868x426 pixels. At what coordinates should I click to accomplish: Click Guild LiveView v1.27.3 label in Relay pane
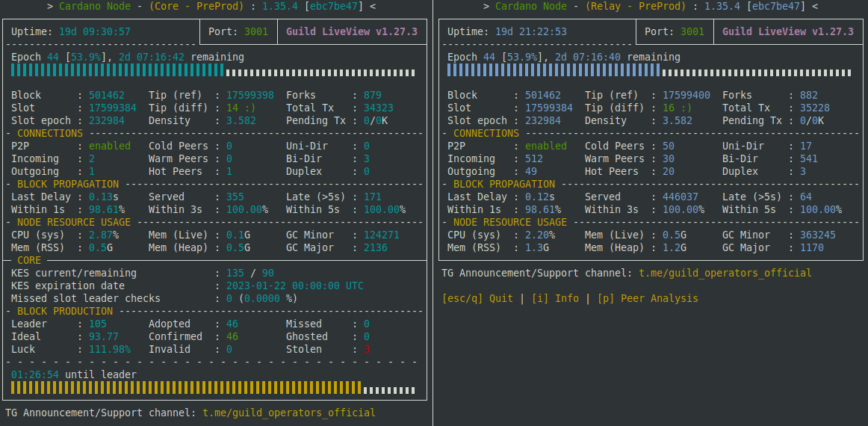tap(788, 31)
